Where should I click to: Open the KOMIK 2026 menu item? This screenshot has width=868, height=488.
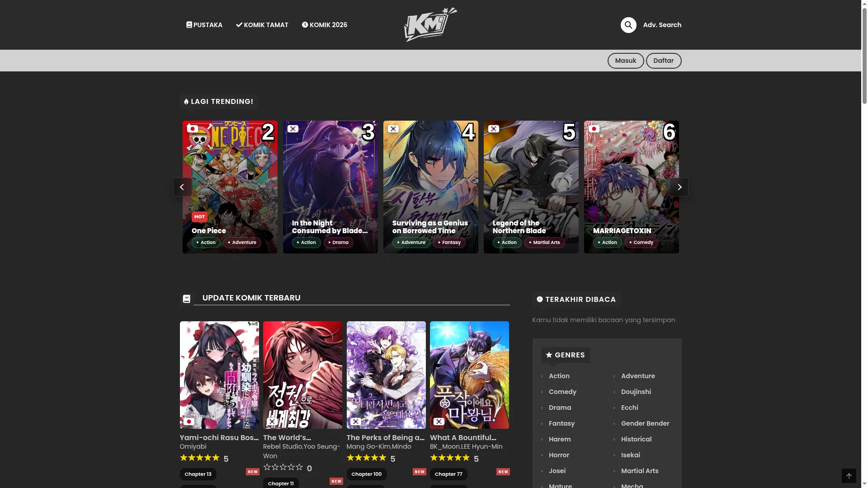tap(325, 25)
